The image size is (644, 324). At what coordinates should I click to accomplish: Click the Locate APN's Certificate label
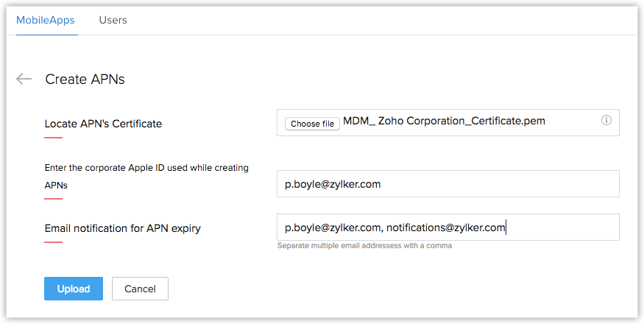103,124
